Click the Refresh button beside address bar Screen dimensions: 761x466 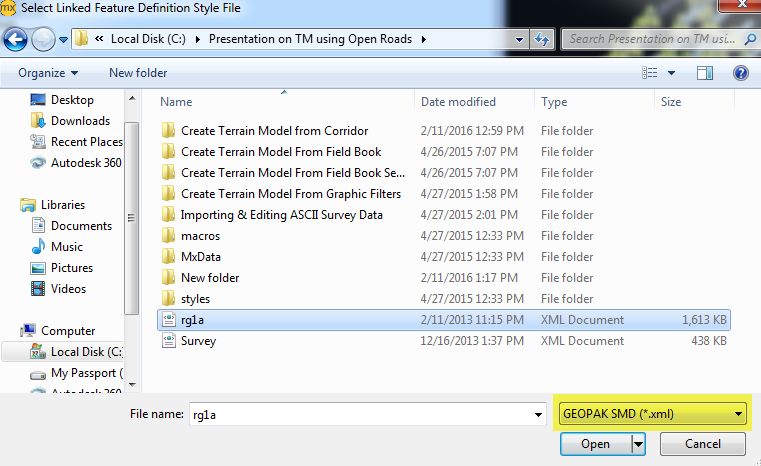[x=542, y=39]
